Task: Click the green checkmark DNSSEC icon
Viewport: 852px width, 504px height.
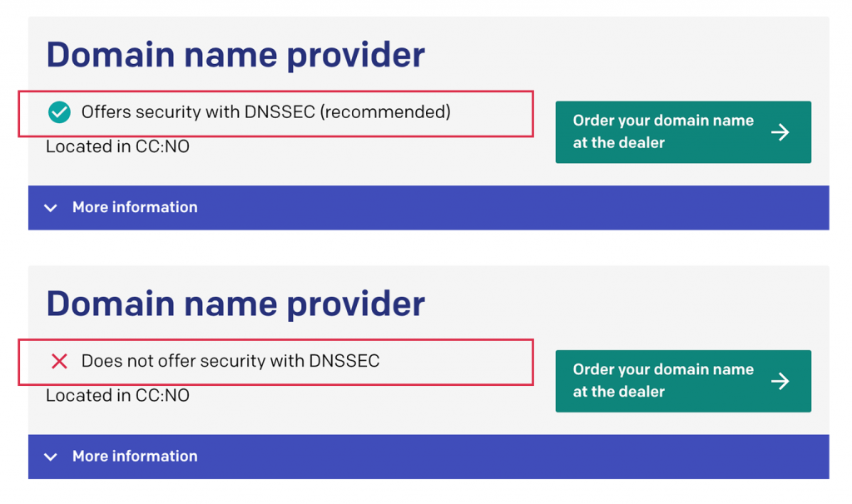Action: (x=59, y=112)
